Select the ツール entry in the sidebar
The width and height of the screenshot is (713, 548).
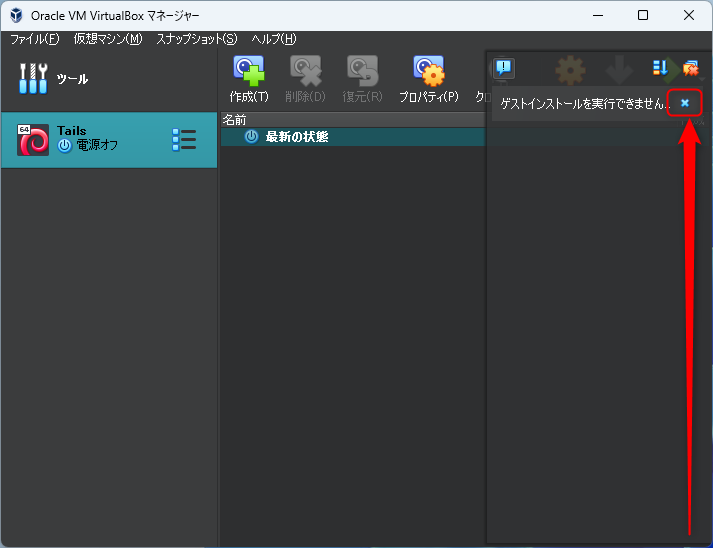coord(109,79)
